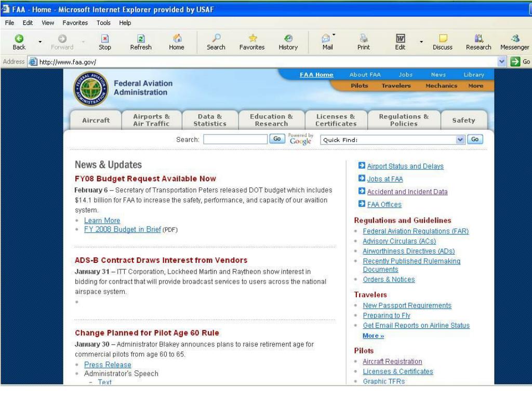This screenshot has width=532, height=399.
Task: Click into the Search text field
Action: [235, 139]
